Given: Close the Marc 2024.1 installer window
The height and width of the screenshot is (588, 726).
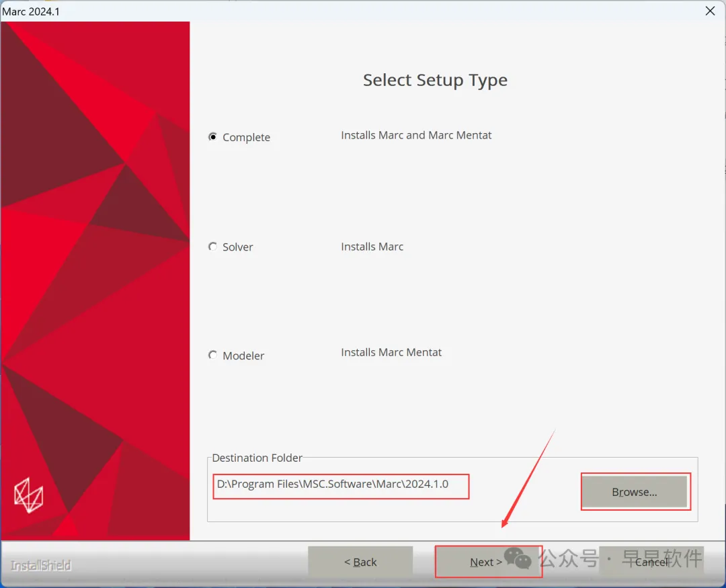Looking at the screenshot, I should click(710, 11).
